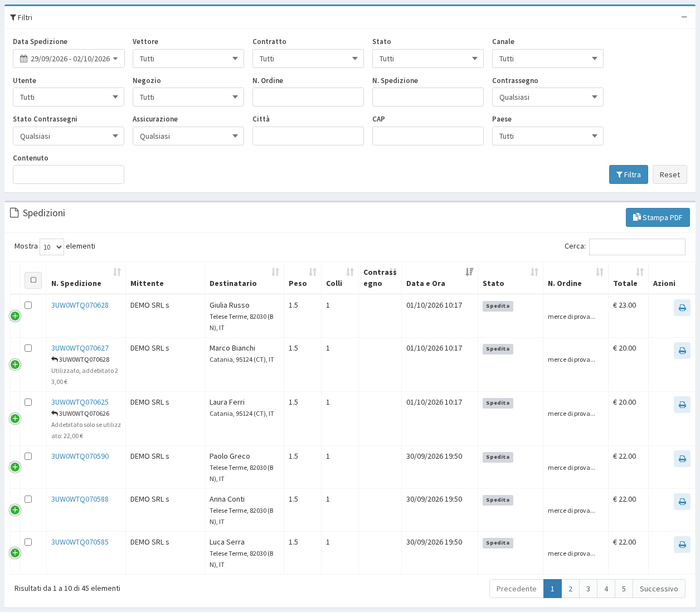Toggle the select-all checkbox in table header

click(33, 280)
